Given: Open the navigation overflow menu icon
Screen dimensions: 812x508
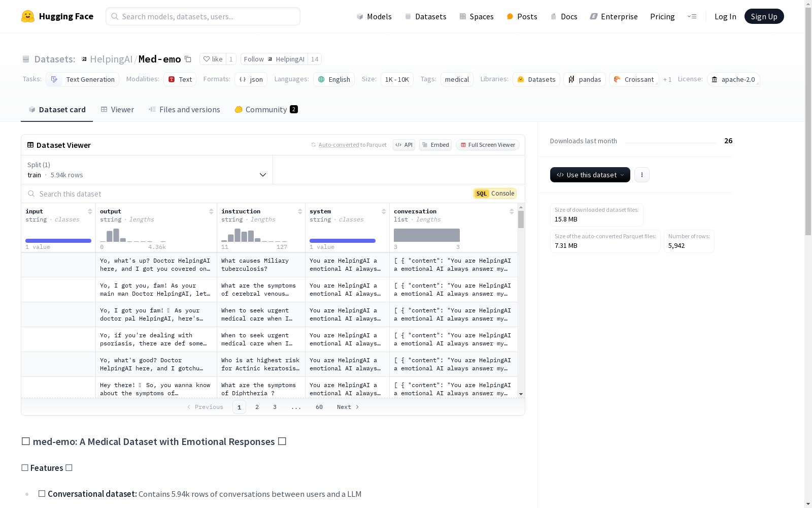Looking at the screenshot, I should [x=692, y=16].
